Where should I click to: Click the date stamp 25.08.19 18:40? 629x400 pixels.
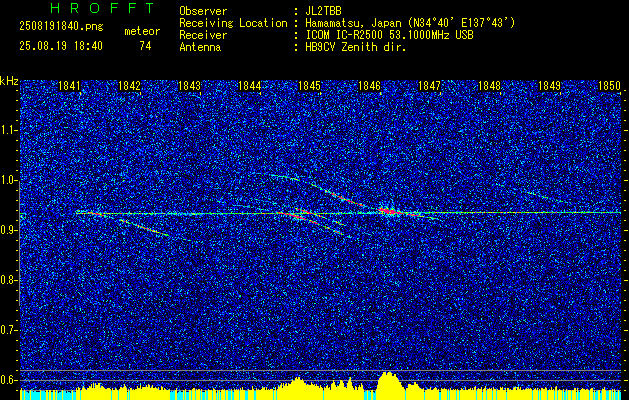click(x=61, y=46)
